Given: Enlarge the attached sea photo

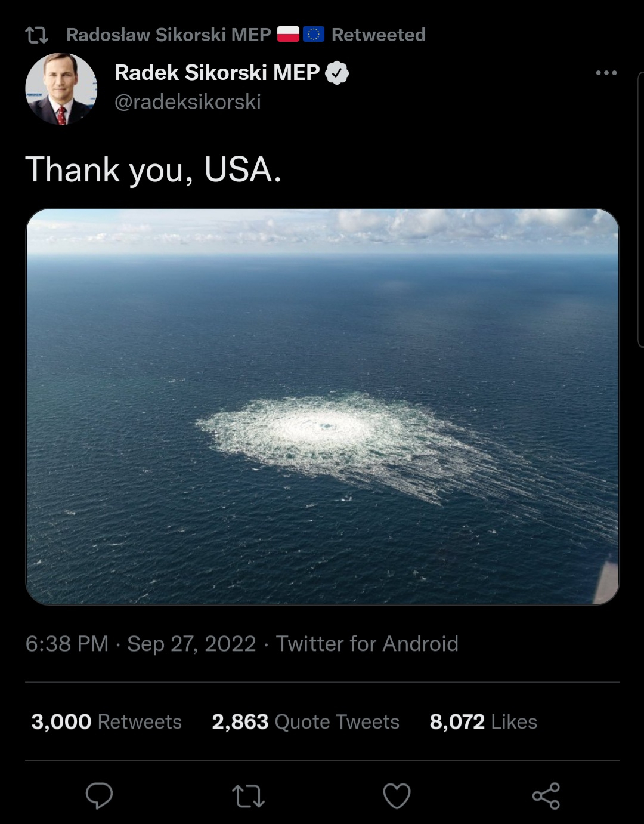Looking at the screenshot, I should tap(322, 406).
